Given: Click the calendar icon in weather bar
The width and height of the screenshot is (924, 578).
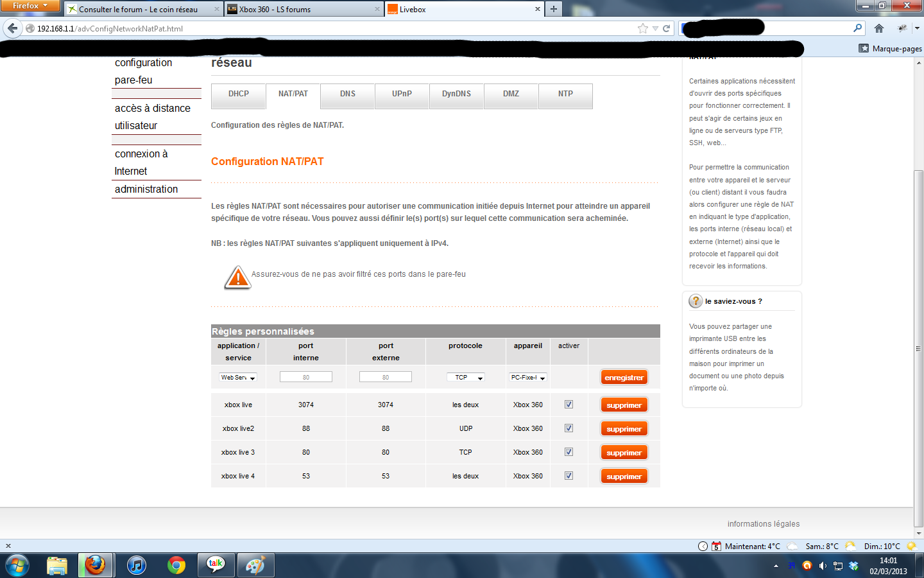Looking at the screenshot, I should (x=717, y=546).
